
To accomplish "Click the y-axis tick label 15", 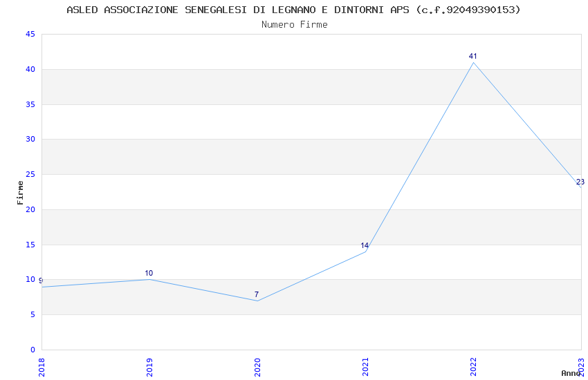I will pyautogui.click(x=30, y=245).
